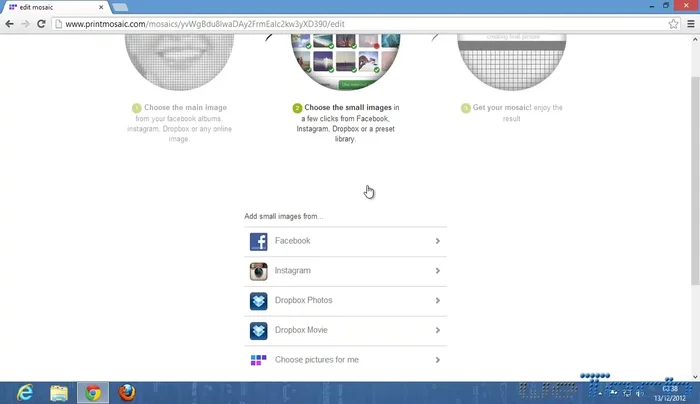Screen dimensions: 700x404
Task: Expand the Dropbox Movie row chevron
Action: 438,330
